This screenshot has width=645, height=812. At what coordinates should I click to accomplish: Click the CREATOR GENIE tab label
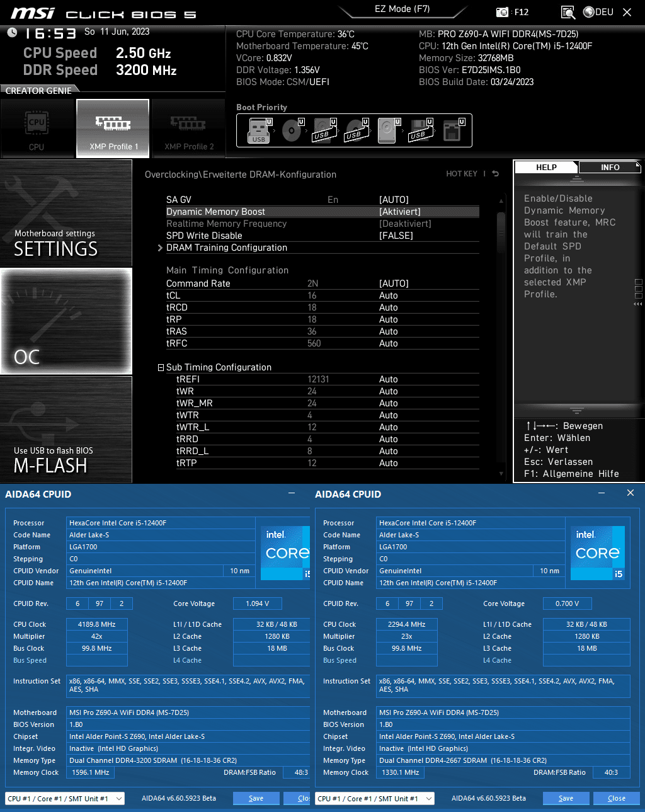click(x=38, y=91)
